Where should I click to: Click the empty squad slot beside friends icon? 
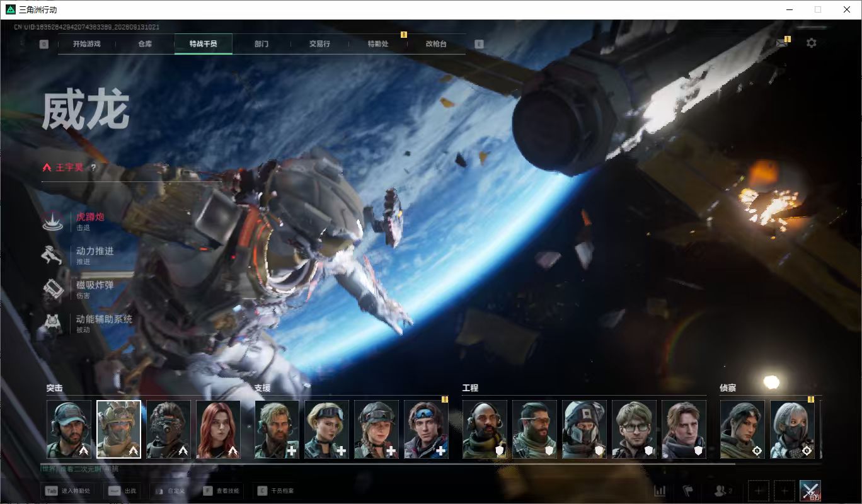(759, 491)
